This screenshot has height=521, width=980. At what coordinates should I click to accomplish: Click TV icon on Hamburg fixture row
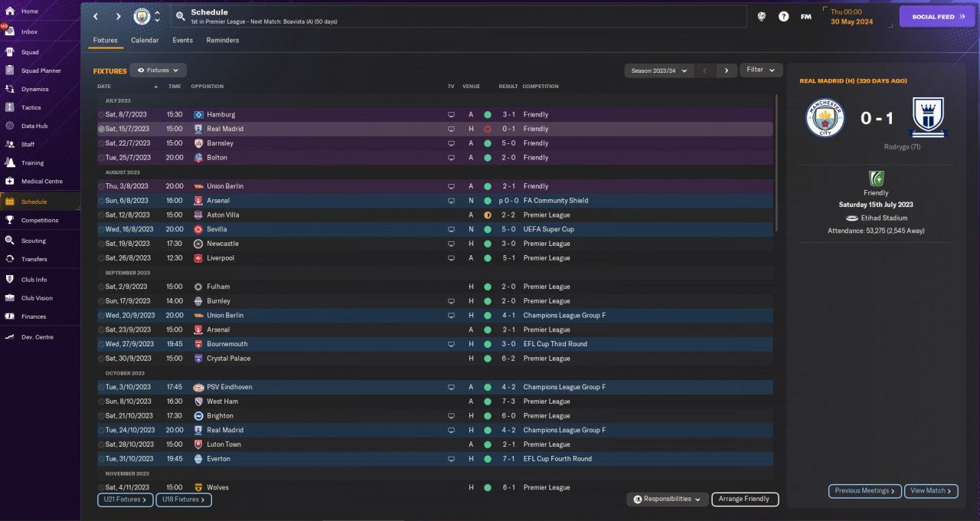[451, 114]
